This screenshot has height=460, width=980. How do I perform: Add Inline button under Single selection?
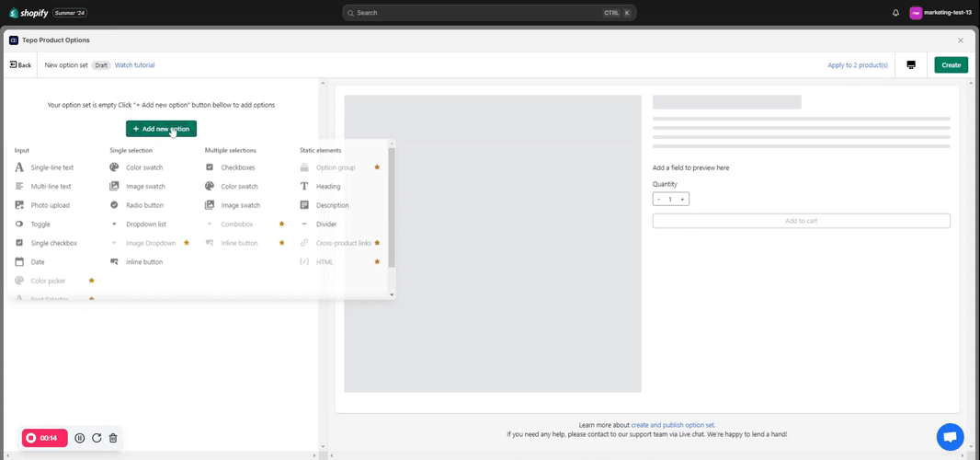pos(136,261)
